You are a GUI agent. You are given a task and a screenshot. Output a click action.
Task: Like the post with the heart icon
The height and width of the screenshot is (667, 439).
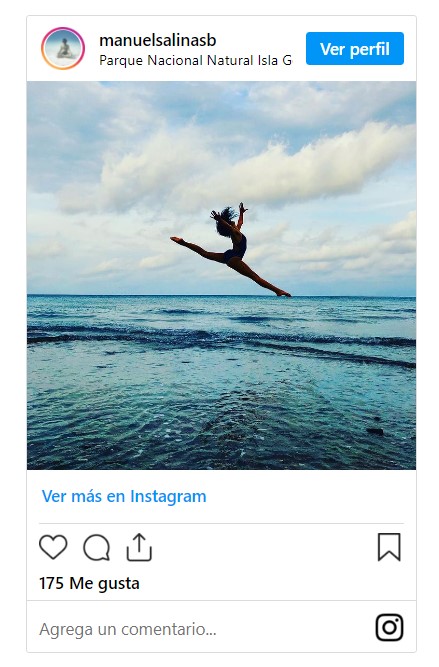coord(53,547)
